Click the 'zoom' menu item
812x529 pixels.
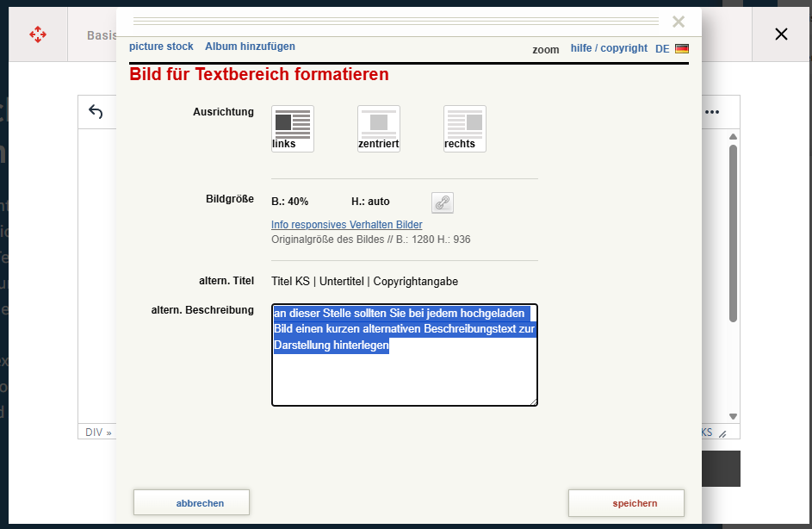(546, 50)
